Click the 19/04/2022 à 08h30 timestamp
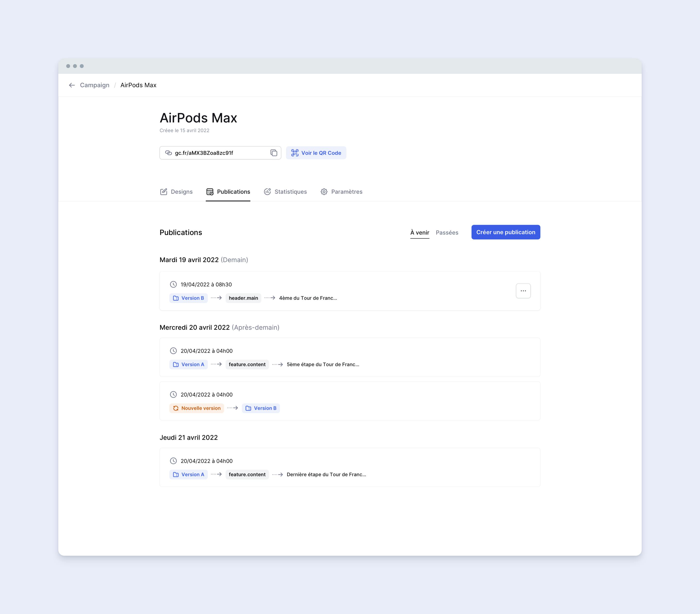 pos(206,285)
